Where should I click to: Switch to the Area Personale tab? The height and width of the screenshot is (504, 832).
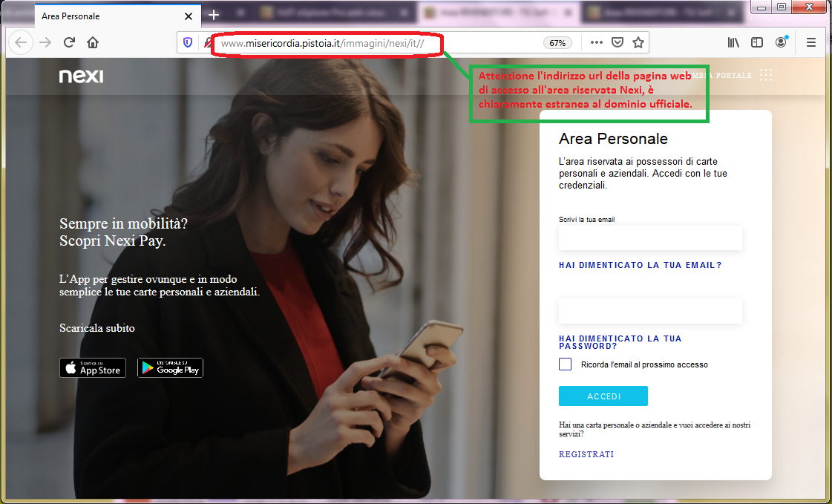click(x=118, y=16)
